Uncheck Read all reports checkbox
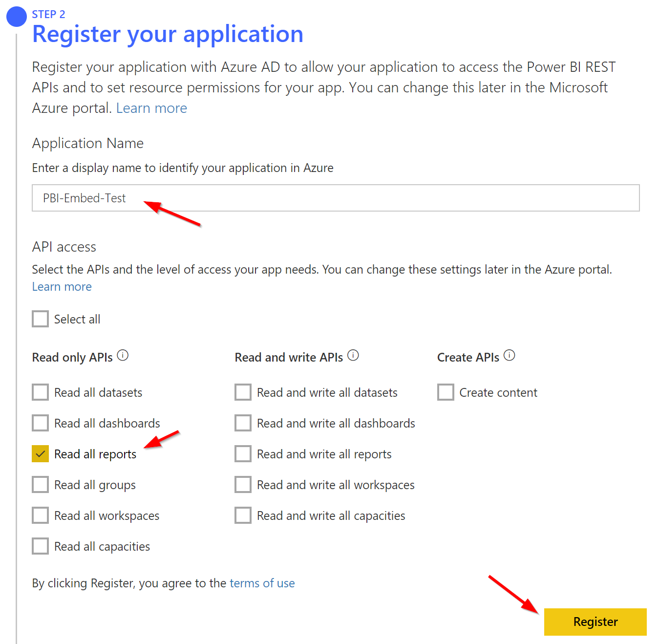Viewport: 659px width, 644px height. 41,454
